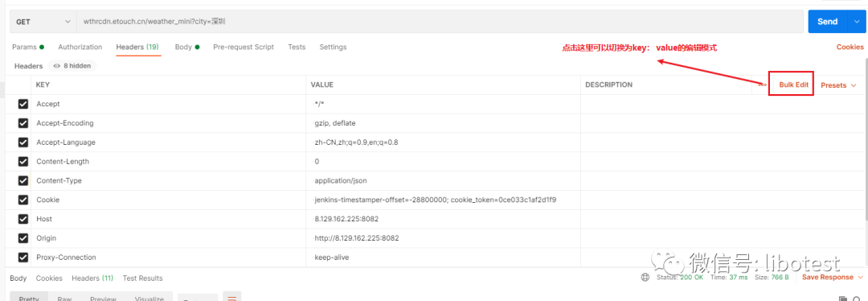Open the Authorization tab
868x301 pixels.
[80, 47]
